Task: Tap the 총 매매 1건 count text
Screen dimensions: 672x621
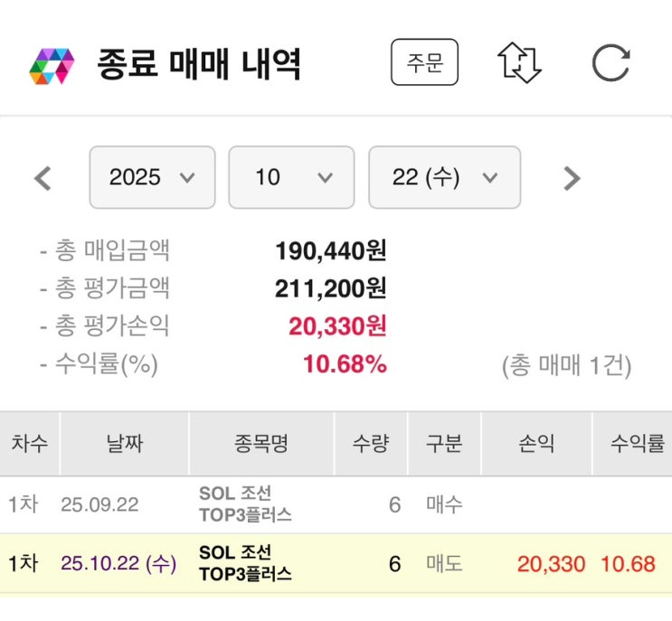Action: point(566,365)
